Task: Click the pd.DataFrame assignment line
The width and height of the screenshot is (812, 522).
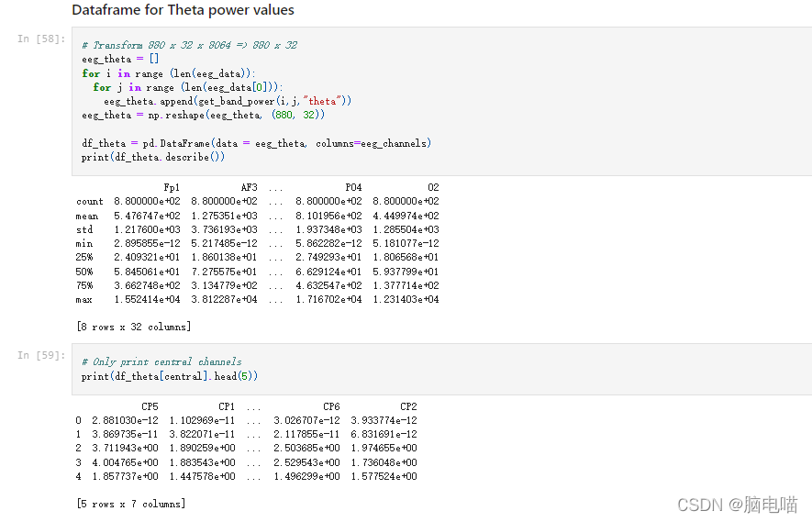Action: click(256, 143)
